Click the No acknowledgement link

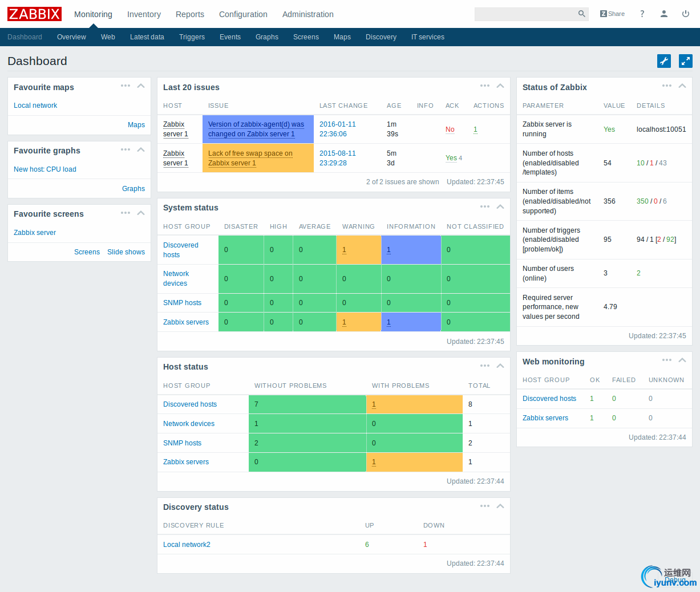pos(450,129)
